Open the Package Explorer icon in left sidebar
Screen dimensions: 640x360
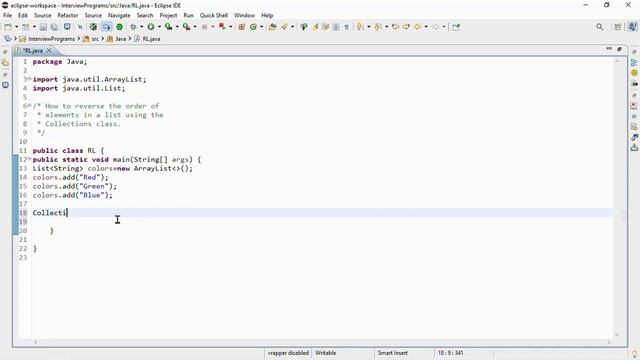[5, 63]
